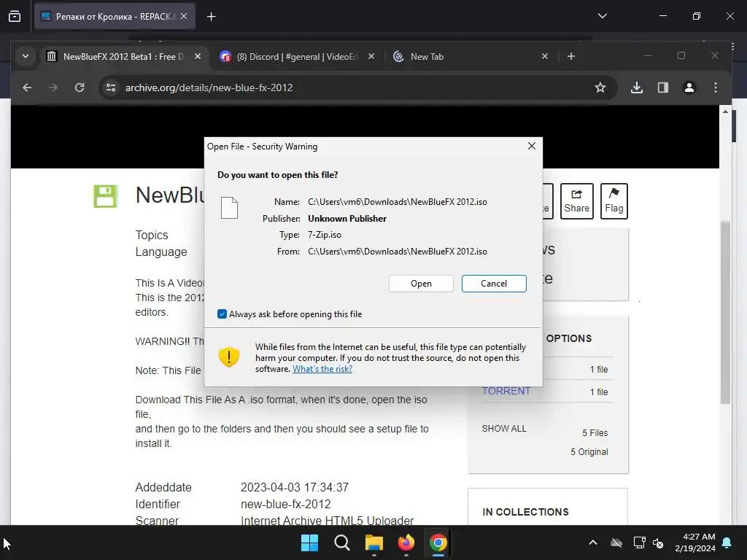This screenshot has width=747, height=560.
Task: Close the New Tab tab
Action: (544, 57)
